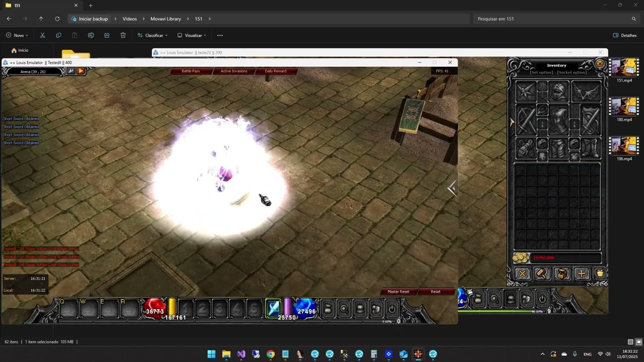Open the Visualizar view dropdown
This screenshot has height=362, width=644.
click(192, 35)
